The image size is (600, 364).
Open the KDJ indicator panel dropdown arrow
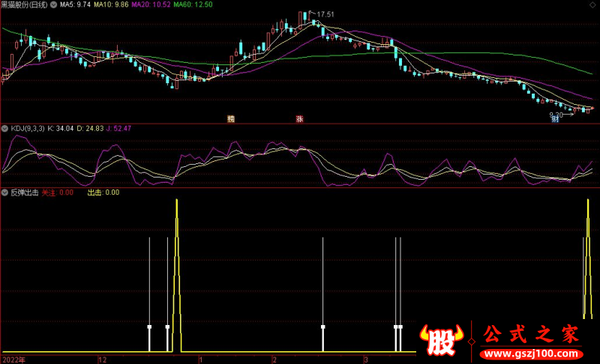tap(5, 129)
